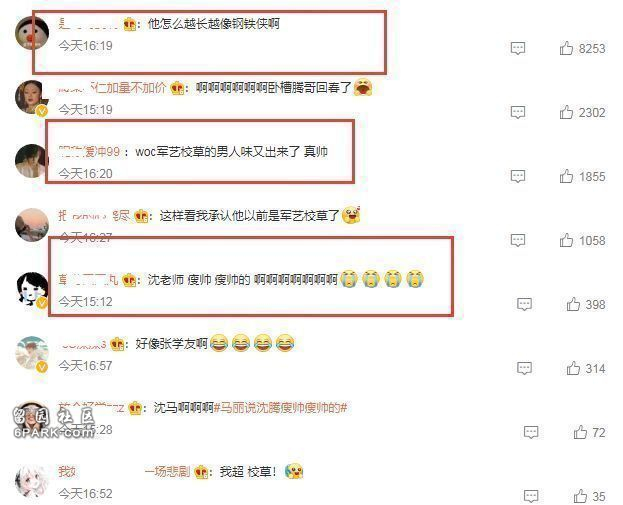Like the comment with 72 likes
Image resolution: width=623 pixels, height=505 pixels.
coord(580,432)
